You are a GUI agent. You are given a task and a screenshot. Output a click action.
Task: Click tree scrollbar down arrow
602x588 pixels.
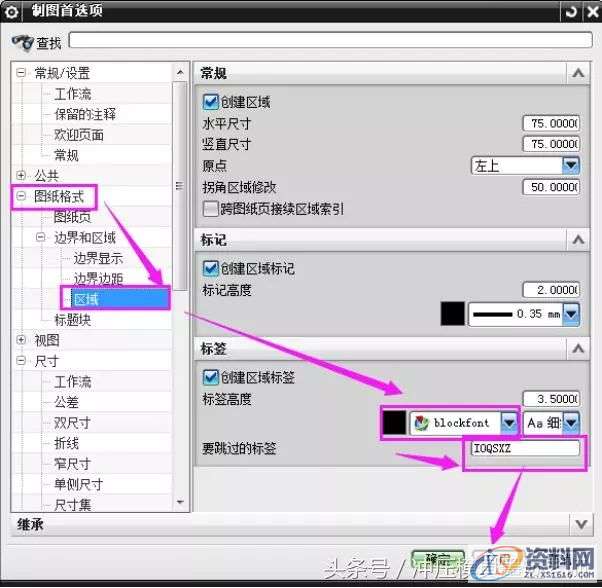click(180, 502)
